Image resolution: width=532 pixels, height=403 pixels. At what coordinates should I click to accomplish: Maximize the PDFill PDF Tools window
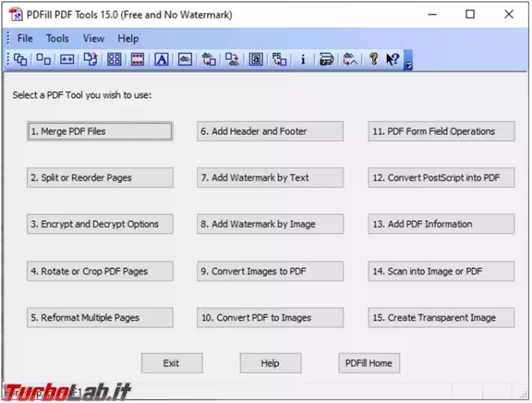tap(470, 15)
